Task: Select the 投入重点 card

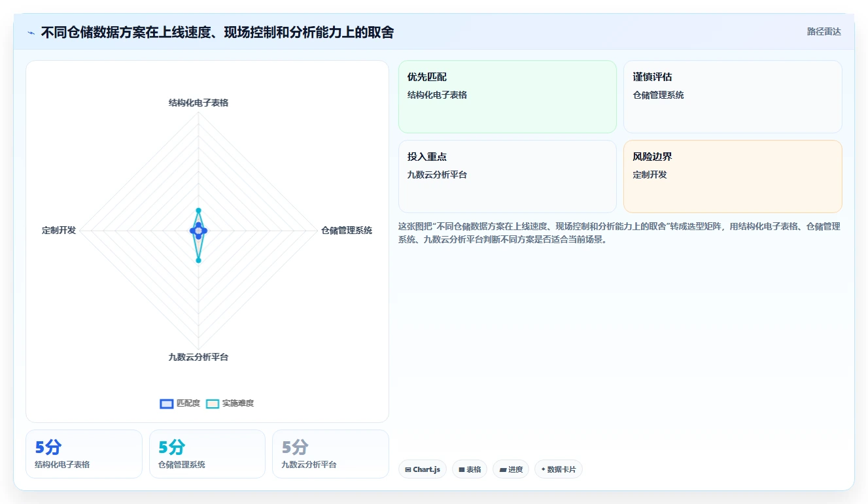Action: pyautogui.click(x=508, y=176)
